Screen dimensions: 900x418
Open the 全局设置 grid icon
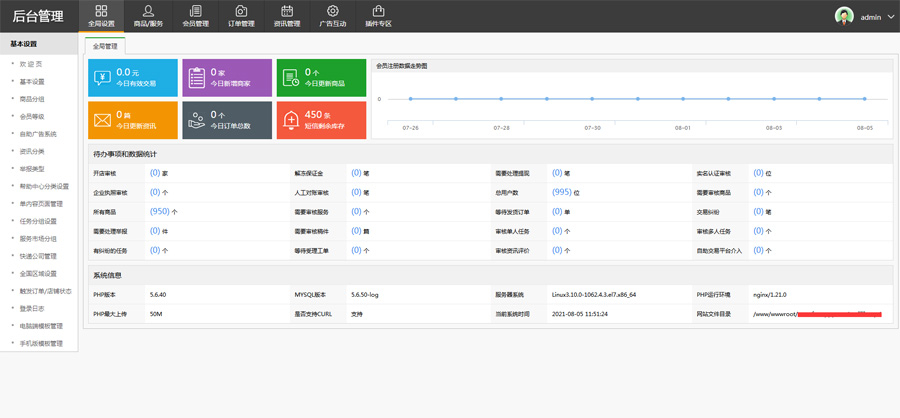click(101, 11)
